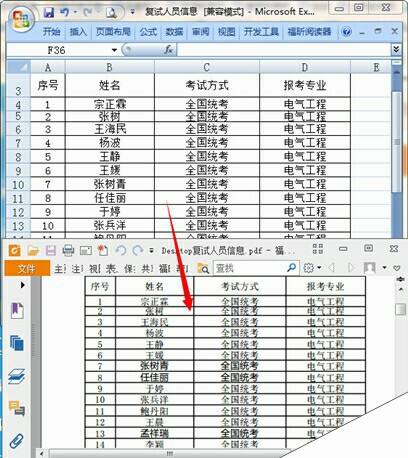This screenshot has height=458, width=408.
Task: Select column C header in Excel
Action: [207, 67]
